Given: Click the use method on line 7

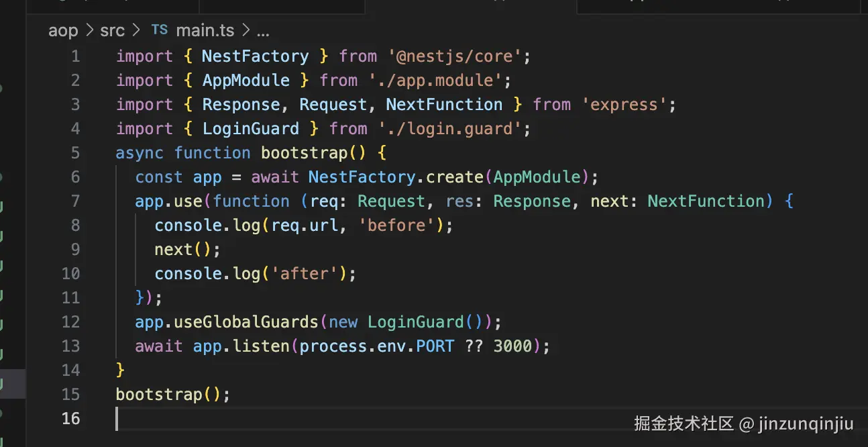Looking at the screenshot, I should tap(188, 201).
